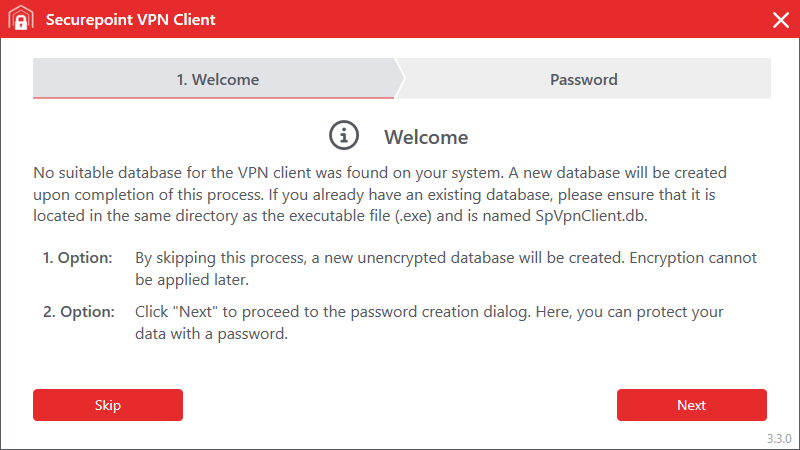
Task: Click the chevron arrow between wizard steps
Action: point(399,78)
